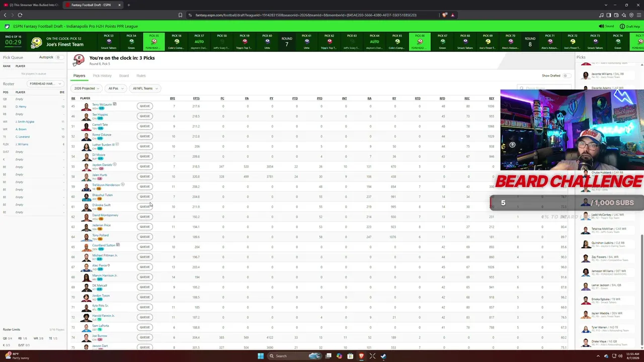644x362 pixels.
Task: Queue Terry McLaurin
Action: pyautogui.click(x=145, y=106)
